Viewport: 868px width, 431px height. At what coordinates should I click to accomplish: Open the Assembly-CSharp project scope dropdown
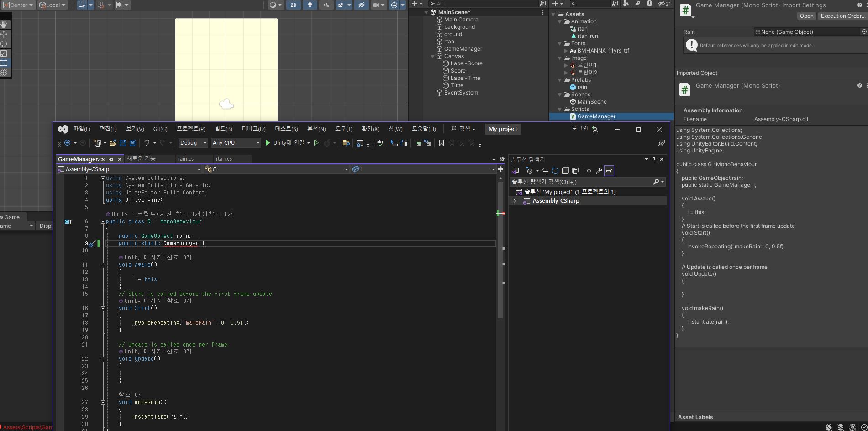tap(129, 169)
